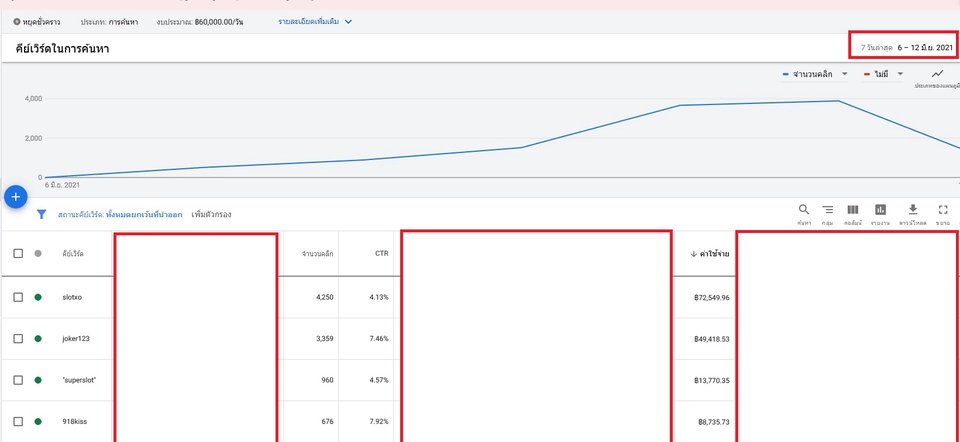Click keyword joker123

click(x=76, y=339)
